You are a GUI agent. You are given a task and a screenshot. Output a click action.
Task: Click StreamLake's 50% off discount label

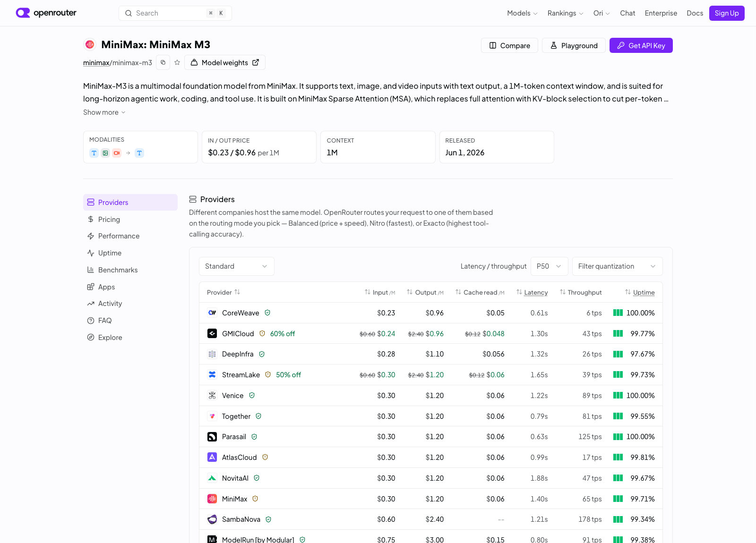click(288, 374)
